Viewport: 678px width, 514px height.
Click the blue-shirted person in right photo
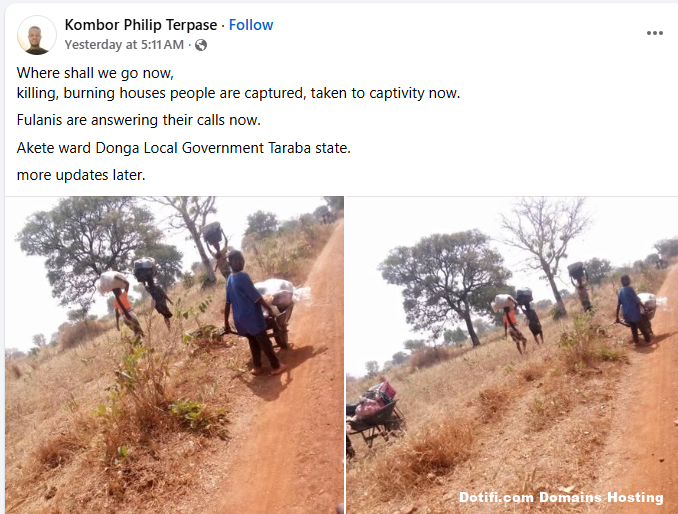pyautogui.click(x=631, y=310)
